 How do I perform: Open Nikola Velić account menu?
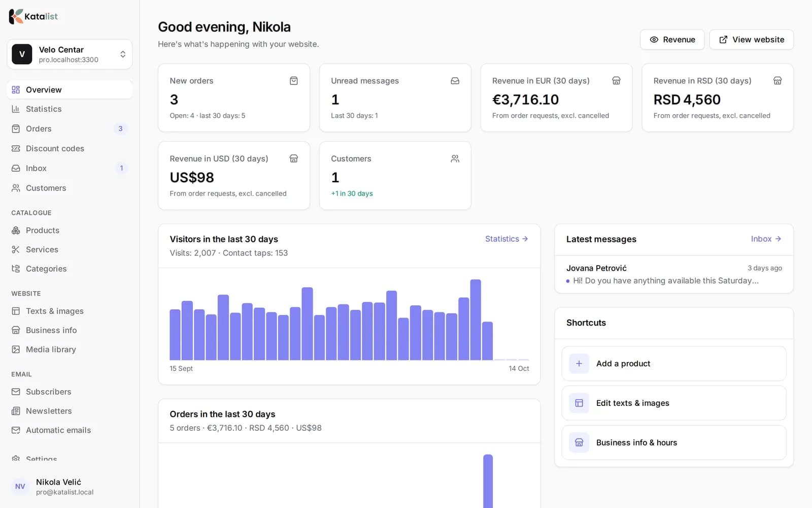tap(70, 487)
